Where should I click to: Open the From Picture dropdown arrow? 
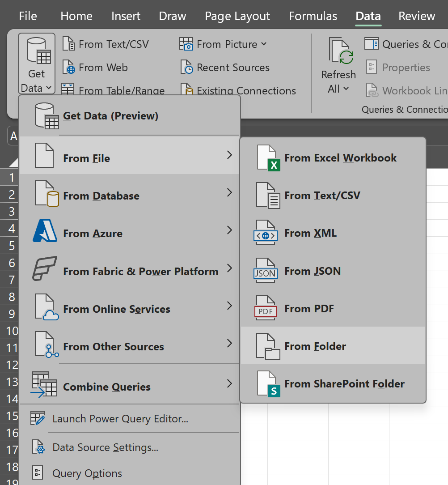263,44
